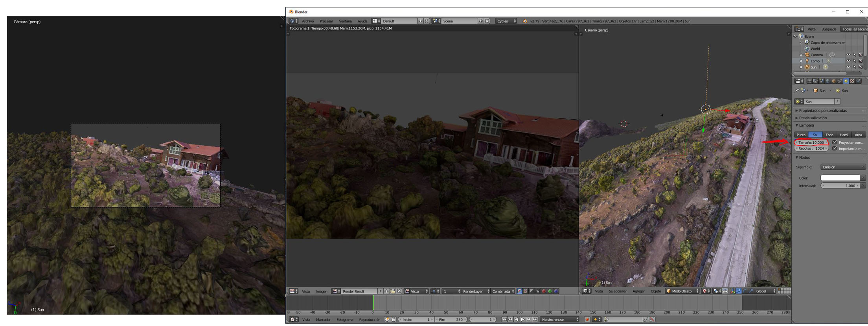Open the object constraints properties tab
This screenshot has width=868, height=326.
click(840, 81)
